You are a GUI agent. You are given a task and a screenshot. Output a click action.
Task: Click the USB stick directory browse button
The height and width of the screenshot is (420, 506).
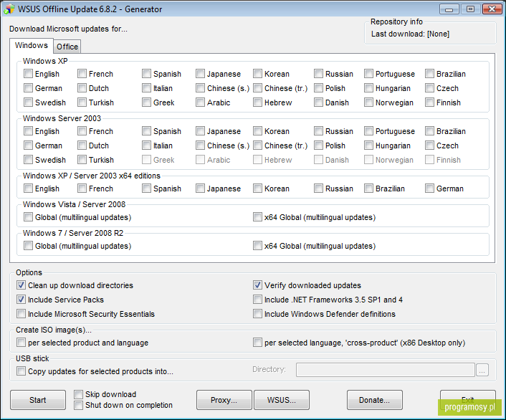pos(482,370)
